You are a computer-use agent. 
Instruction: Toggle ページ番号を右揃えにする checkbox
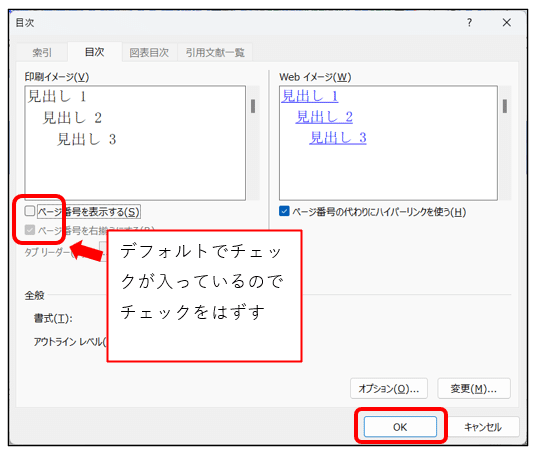click(x=30, y=230)
